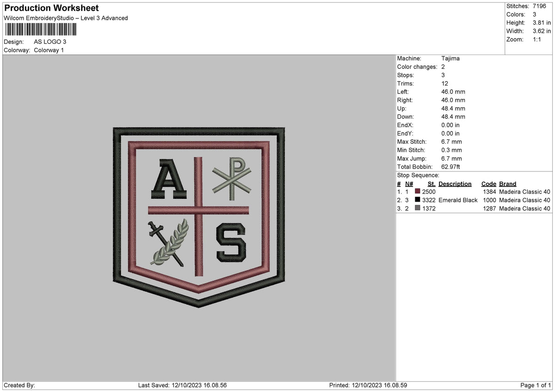The image size is (555, 392).
Task: Select the Code column header
Action: pyautogui.click(x=489, y=184)
